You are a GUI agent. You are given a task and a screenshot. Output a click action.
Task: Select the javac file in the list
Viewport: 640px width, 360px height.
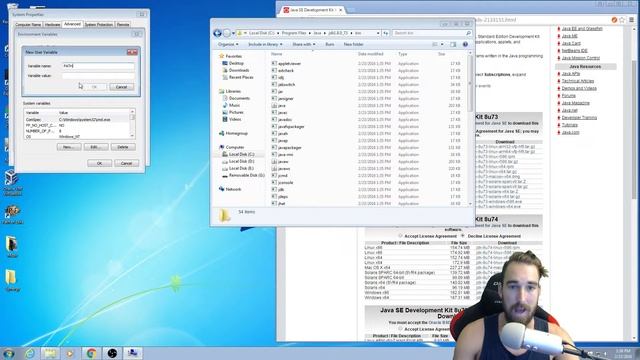coord(282,113)
